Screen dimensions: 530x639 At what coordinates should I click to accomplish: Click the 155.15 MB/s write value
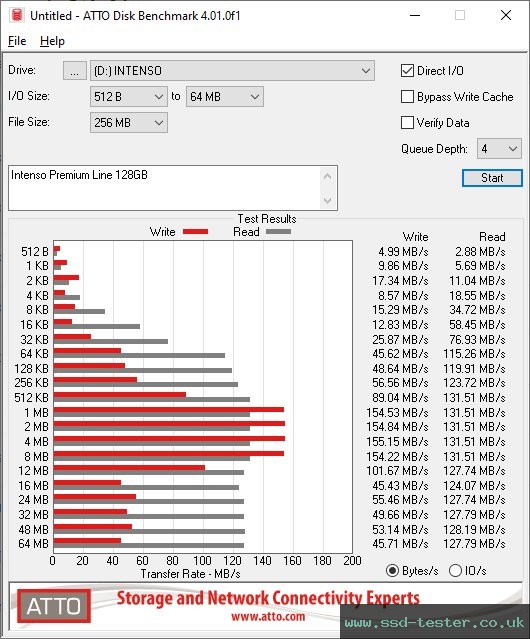(x=397, y=442)
